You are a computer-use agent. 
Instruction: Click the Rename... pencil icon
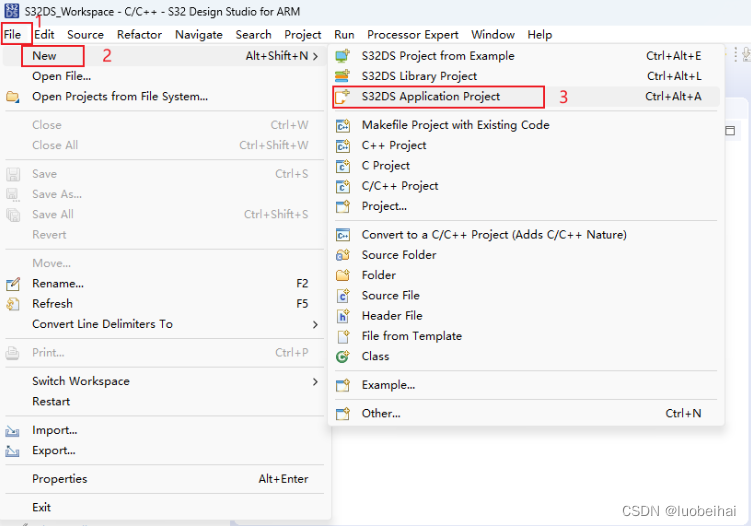13,284
